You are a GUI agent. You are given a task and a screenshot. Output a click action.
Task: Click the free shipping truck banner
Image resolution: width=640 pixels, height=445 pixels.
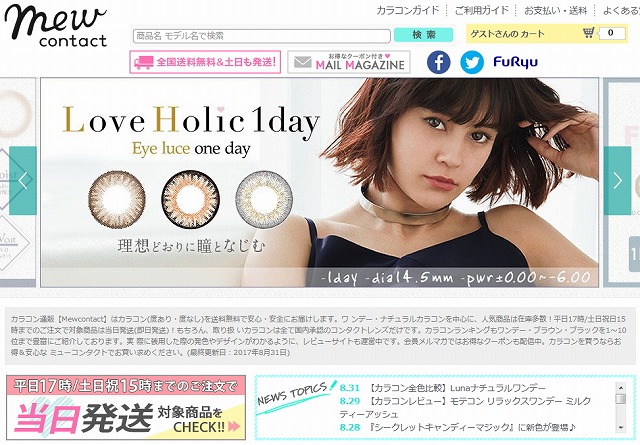click(205, 62)
